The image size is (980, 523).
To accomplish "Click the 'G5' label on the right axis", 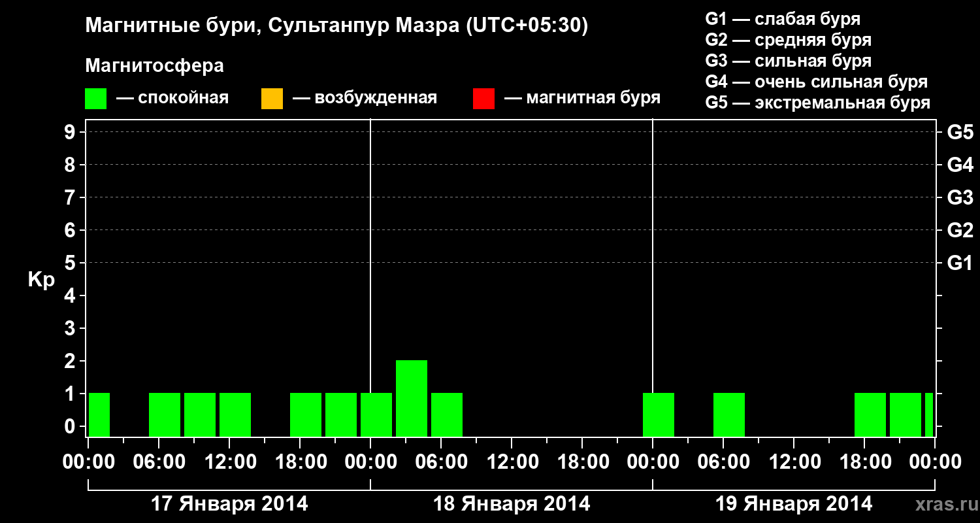I will pos(960,132).
